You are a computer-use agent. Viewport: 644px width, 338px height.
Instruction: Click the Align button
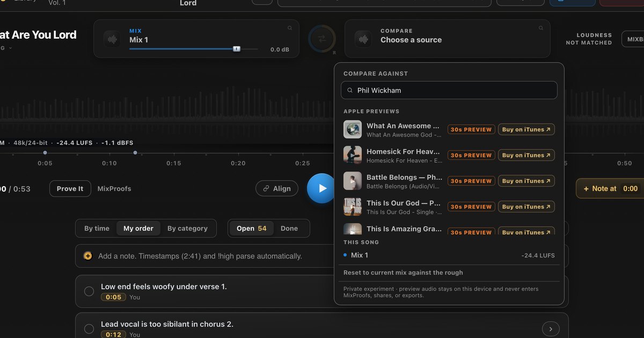tap(277, 188)
